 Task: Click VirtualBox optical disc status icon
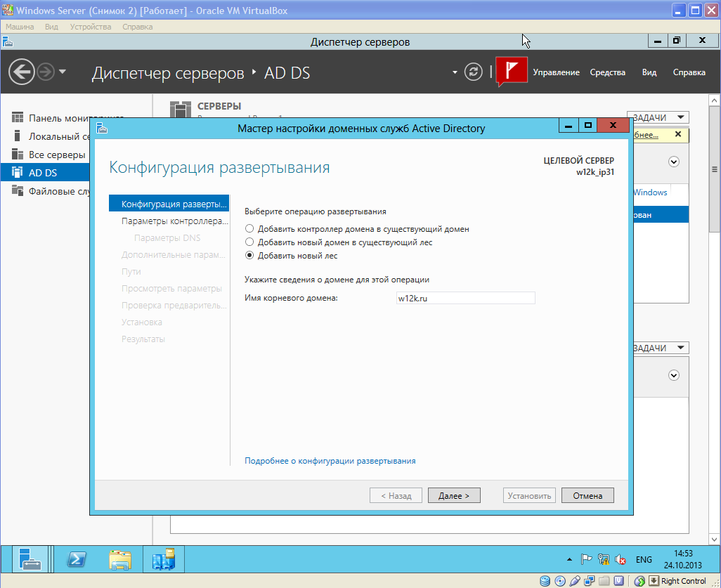[x=559, y=581]
